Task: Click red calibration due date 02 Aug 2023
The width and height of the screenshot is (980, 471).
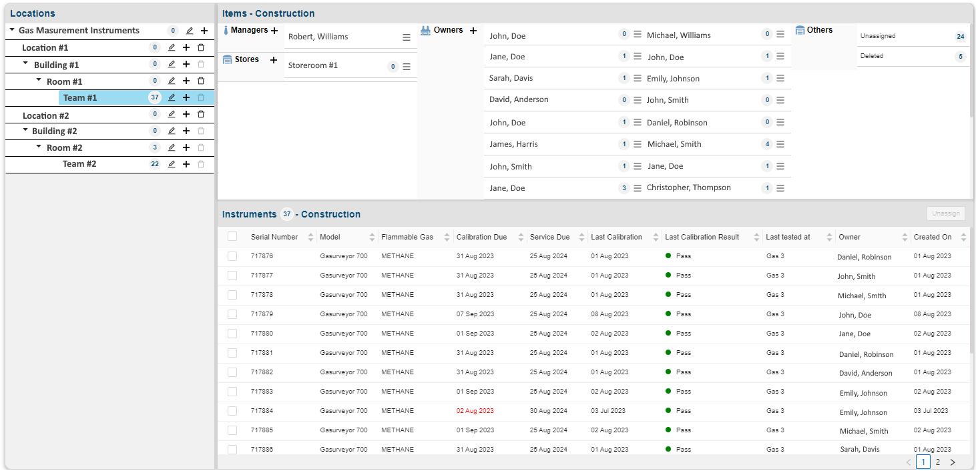Action: (475, 411)
